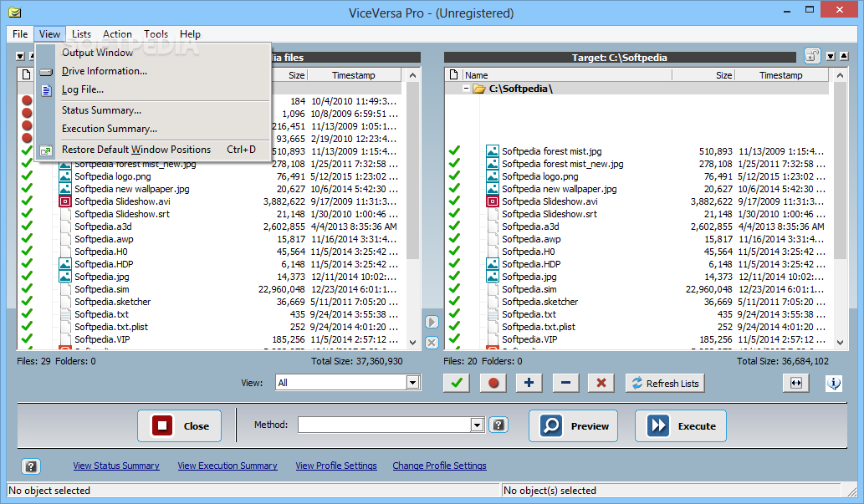Click the Source list scroll-down arrow
Screen dimensions: 864x504
[412, 342]
